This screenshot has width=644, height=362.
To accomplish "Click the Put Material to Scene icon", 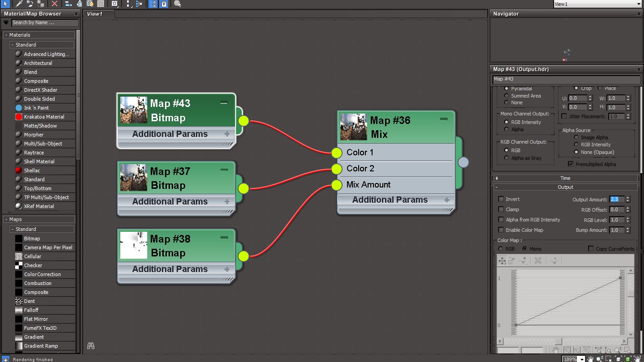I will point(30,4).
